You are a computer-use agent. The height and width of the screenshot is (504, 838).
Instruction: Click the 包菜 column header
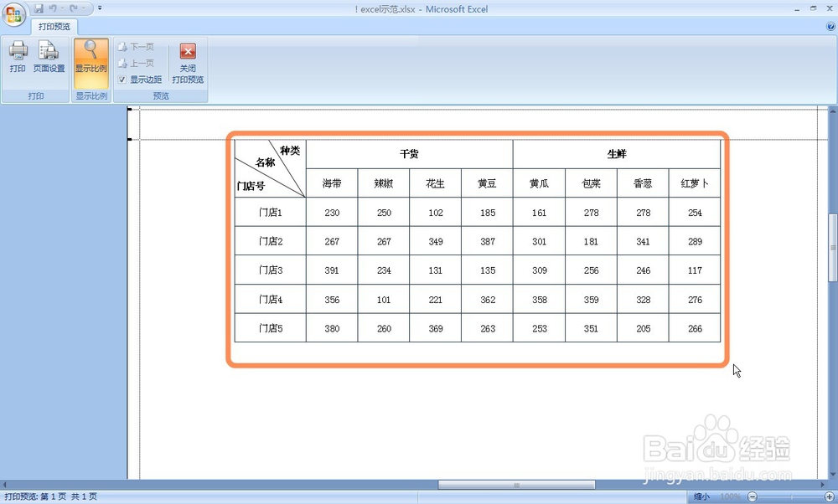coord(591,183)
